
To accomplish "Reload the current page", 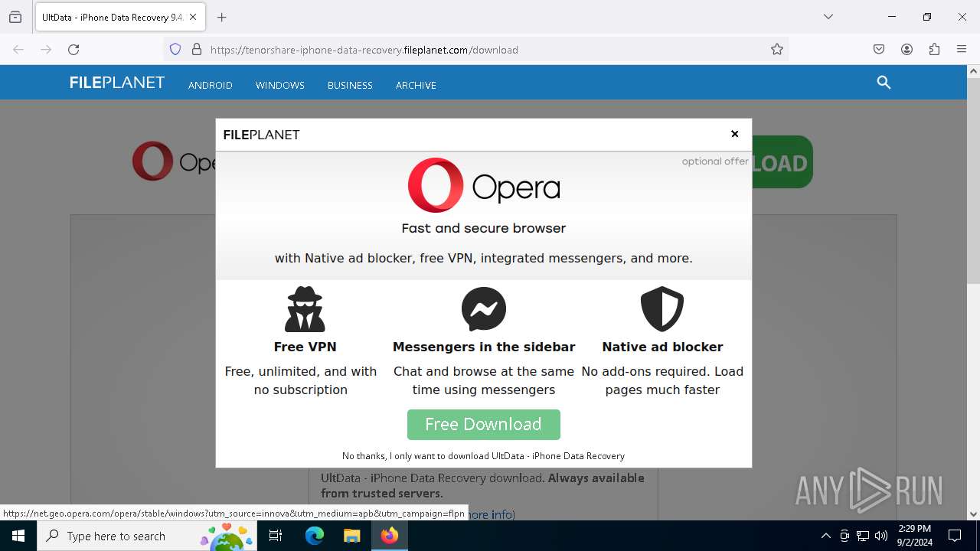I will tap(73, 50).
